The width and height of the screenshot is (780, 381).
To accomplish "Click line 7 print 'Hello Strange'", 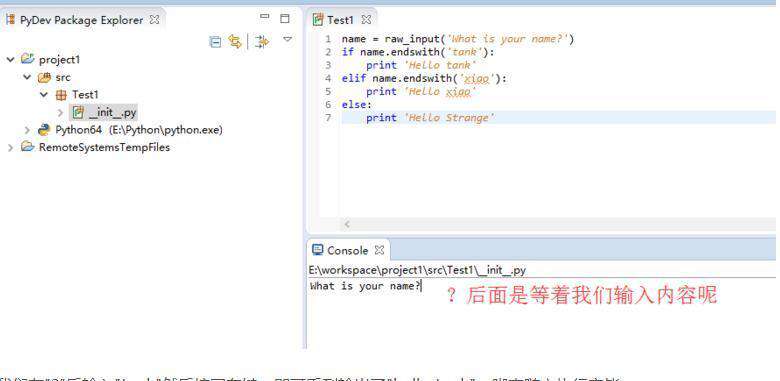I will pos(430,118).
